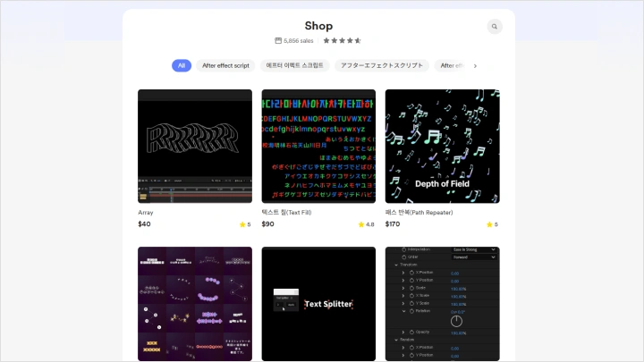This screenshot has height=362, width=644.
Task: Open the Text Fill product thumbnail
Action: coord(318,146)
